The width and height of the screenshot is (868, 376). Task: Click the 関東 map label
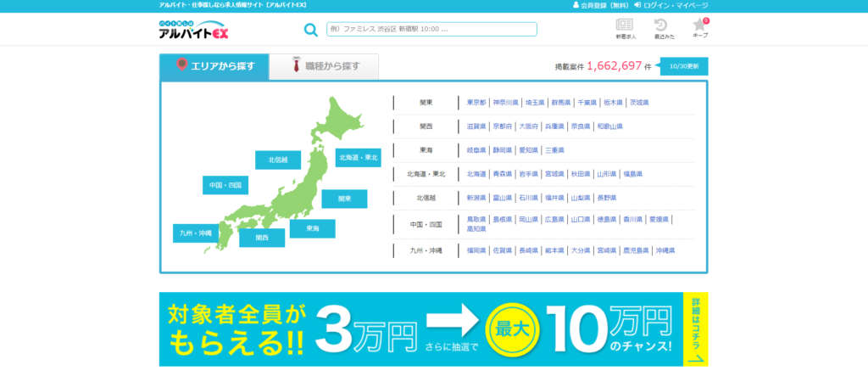tap(344, 199)
